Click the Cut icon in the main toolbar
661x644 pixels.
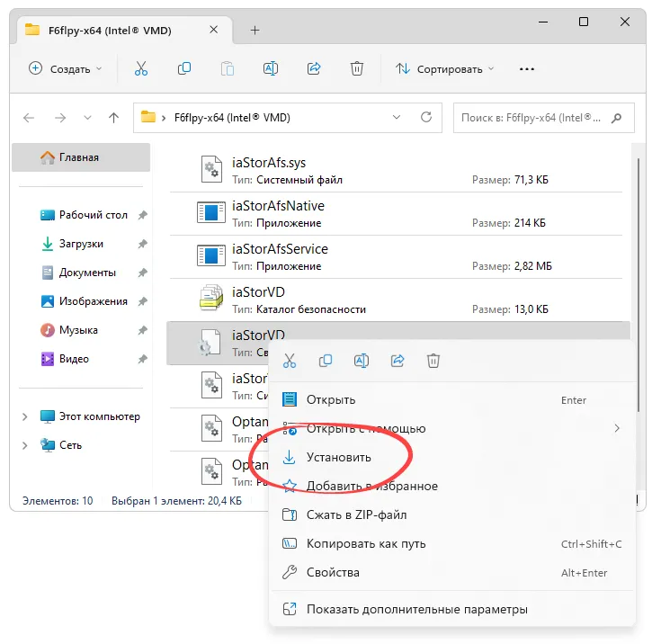tap(141, 68)
